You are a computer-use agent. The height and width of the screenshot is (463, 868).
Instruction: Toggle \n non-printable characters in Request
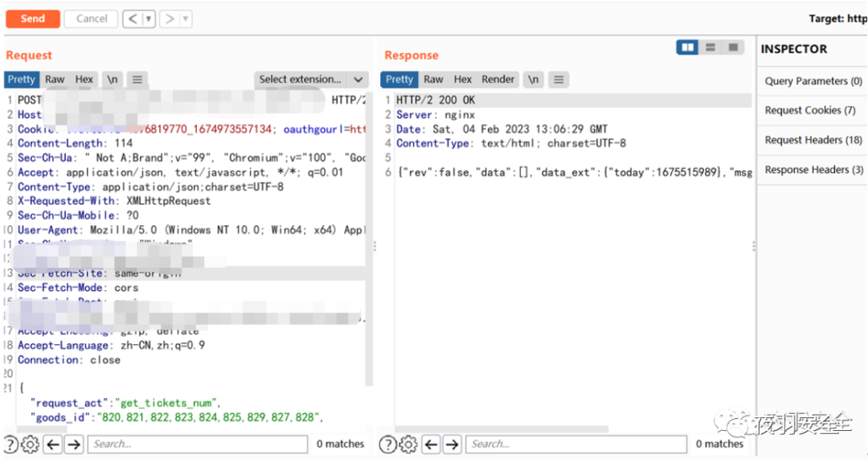(113, 80)
